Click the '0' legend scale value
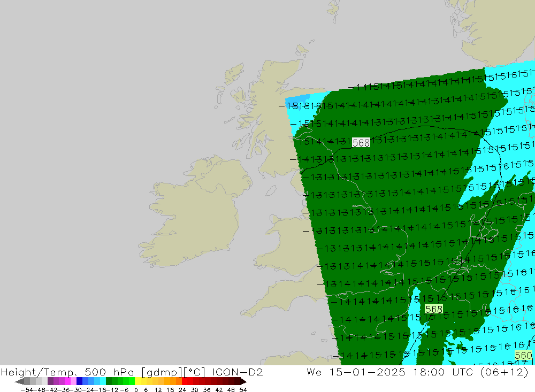Viewport: 535px width, 392px height. click(136, 390)
